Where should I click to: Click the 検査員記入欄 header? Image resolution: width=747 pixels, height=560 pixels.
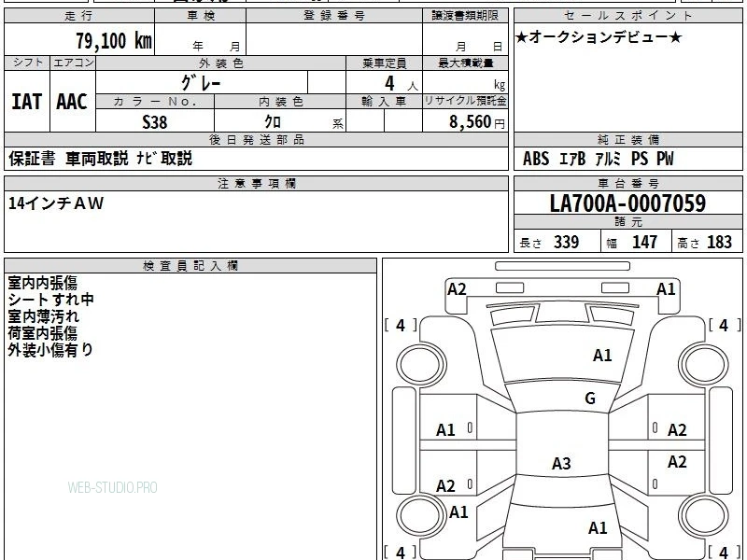(x=190, y=266)
